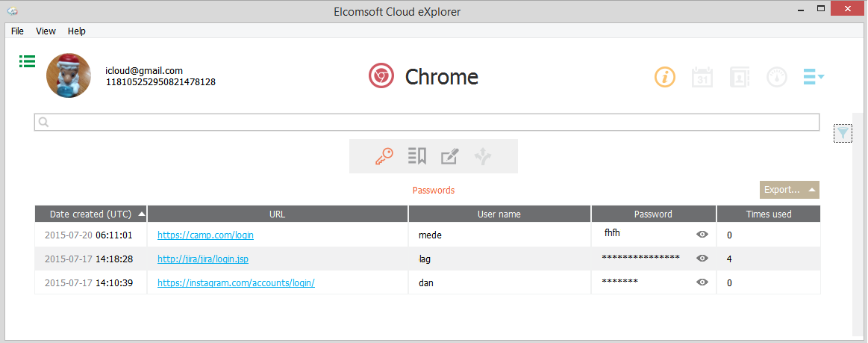Click the filter funnel icon
This screenshot has width=868, height=343.
tap(843, 133)
